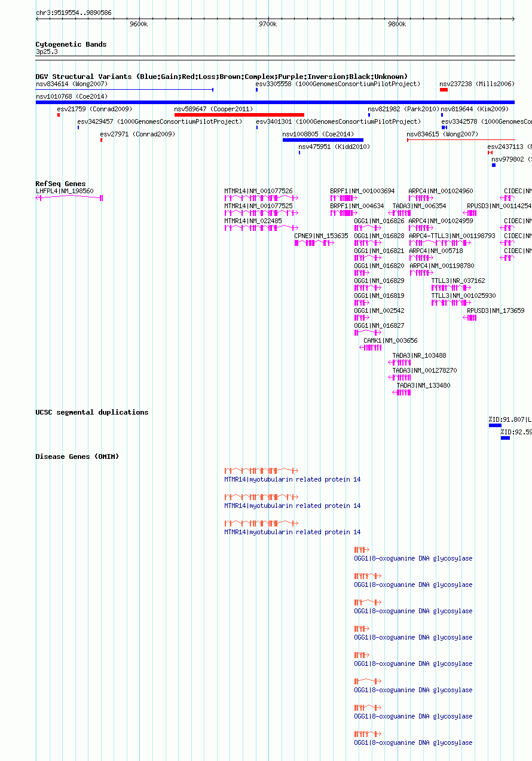The image size is (532, 761).
Task: Open transcript OGG1|NM_016827
Action: tap(379, 326)
